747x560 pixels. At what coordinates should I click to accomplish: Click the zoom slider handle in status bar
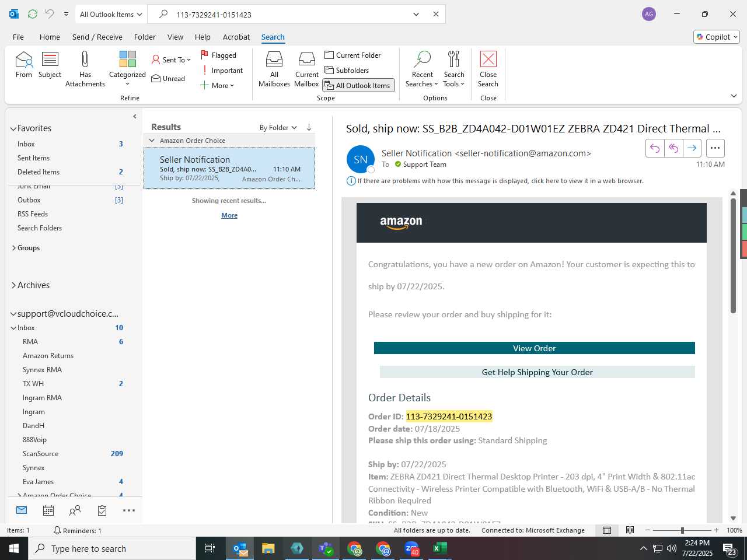point(682,530)
